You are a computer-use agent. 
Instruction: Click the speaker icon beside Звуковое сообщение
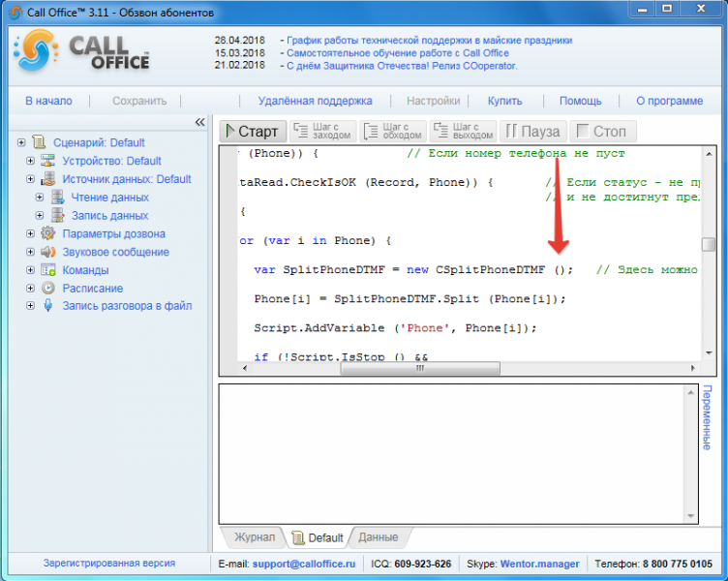[x=47, y=252]
